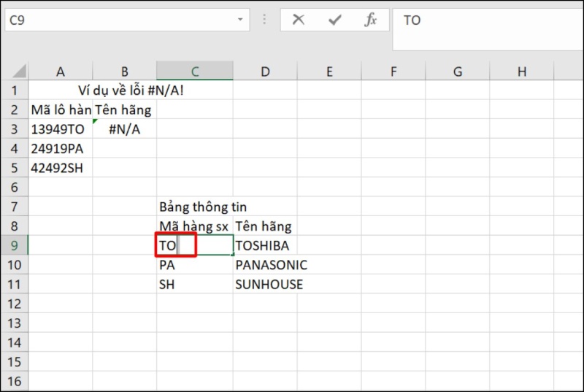This screenshot has width=584, height=392.
Task: Select the row 9 header
Action: [15, 245]
